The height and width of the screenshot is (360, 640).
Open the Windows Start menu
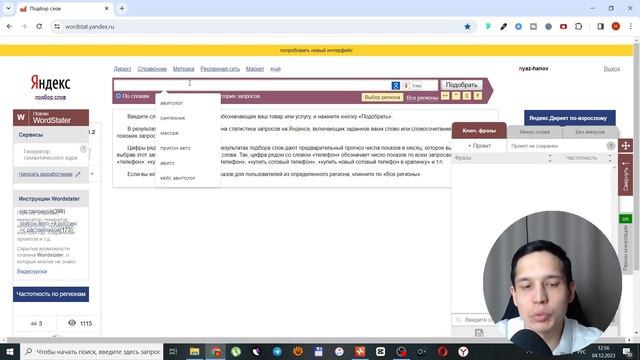point(10,351)
